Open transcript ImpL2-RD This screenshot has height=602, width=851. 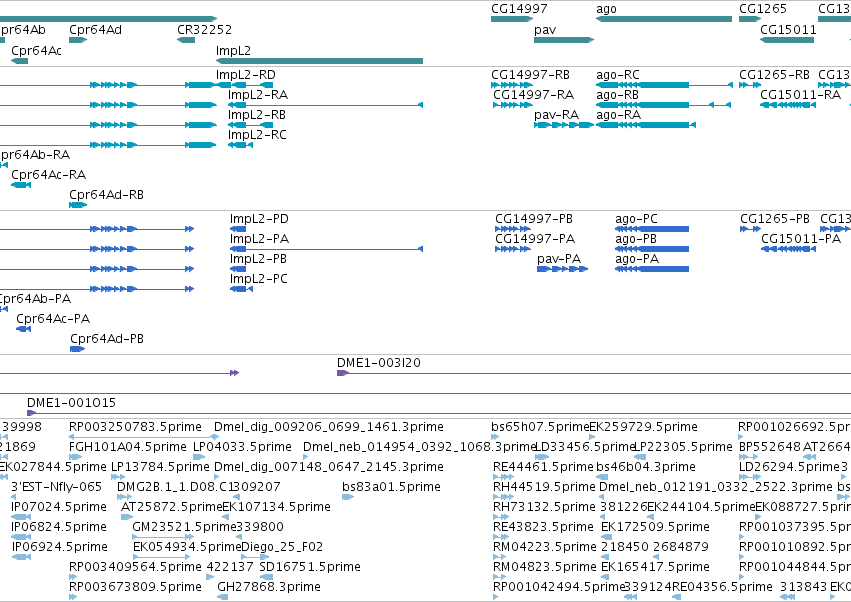tap(245, 75)
